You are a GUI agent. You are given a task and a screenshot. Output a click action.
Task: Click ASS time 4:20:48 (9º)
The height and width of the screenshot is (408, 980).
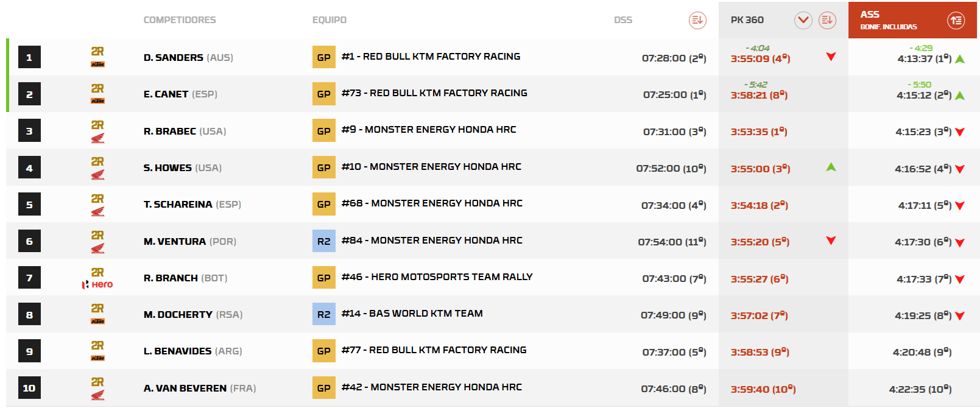point(922,352)
